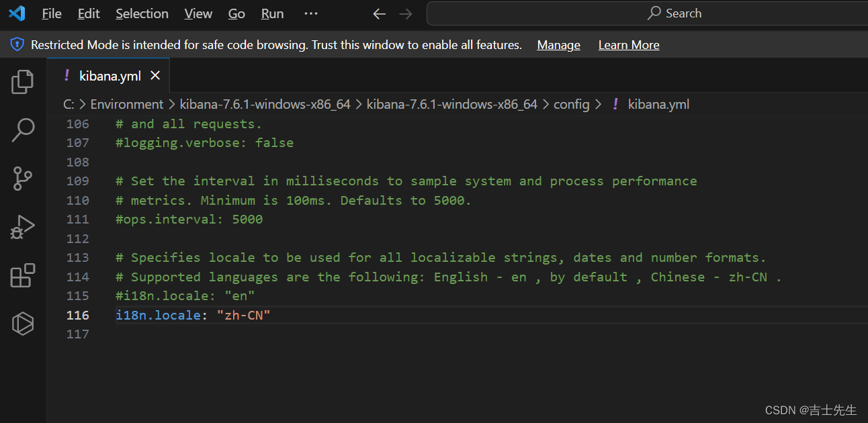Click the '#ops.interval: 5000' line
Screen dimensions: 868x423
coord(189,219)
